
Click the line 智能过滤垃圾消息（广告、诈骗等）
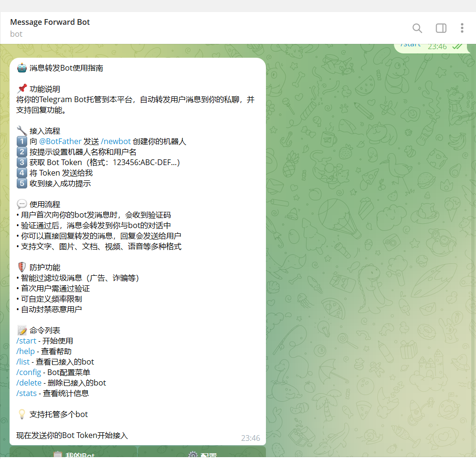tap(80, 278)
